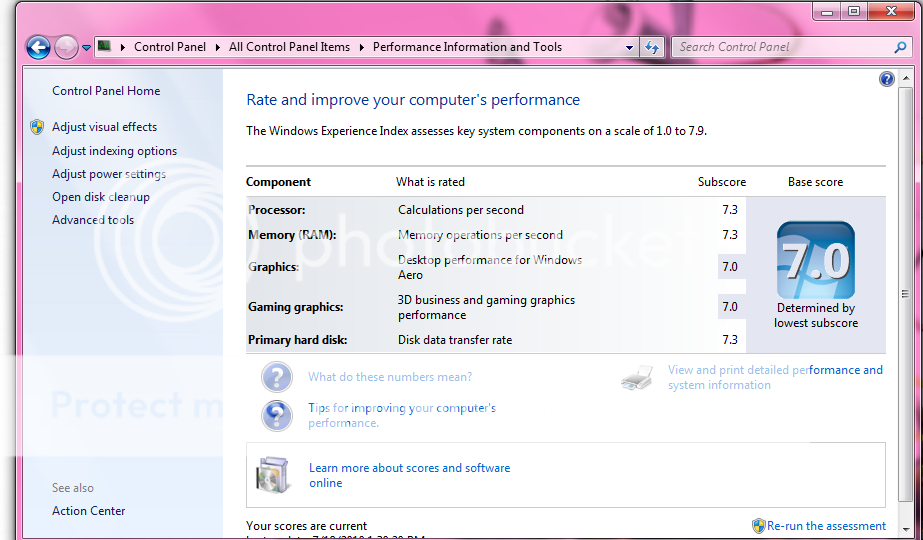
Task: Select 'Control Panel' in the breadcrumb path
Action: click(170, 47)
